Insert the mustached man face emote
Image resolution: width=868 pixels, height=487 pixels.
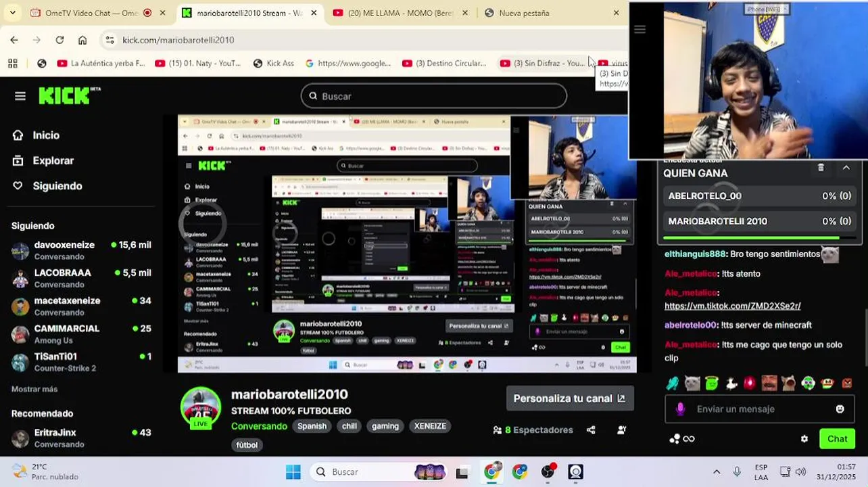tap(769, 384)
